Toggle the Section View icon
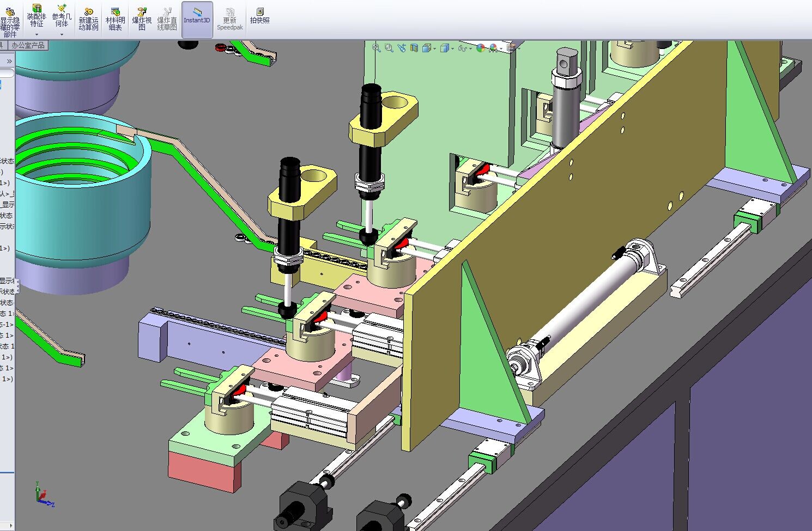Image resolution: width=812 pixels, height=531 pixels. pyautogui.click(x=414, y=48)
